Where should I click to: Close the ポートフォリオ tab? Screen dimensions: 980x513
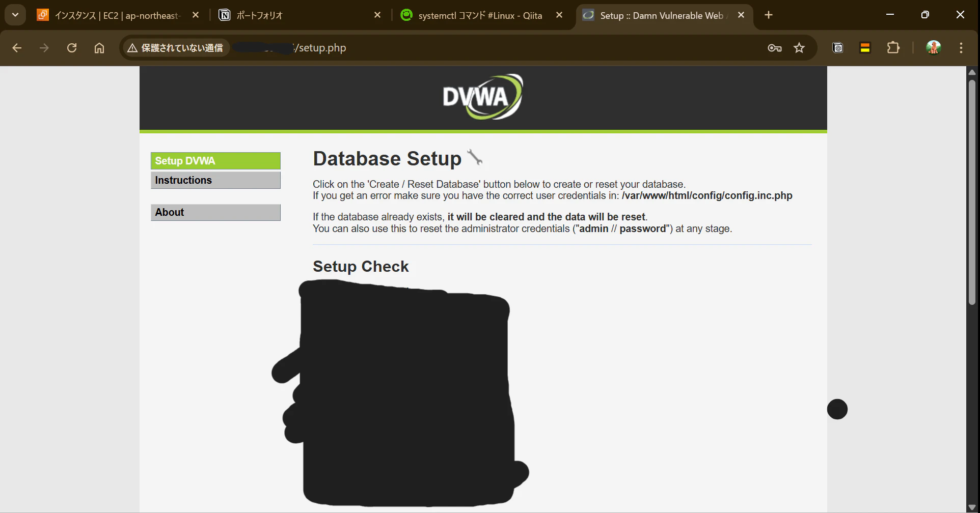(x=377, y=15)
